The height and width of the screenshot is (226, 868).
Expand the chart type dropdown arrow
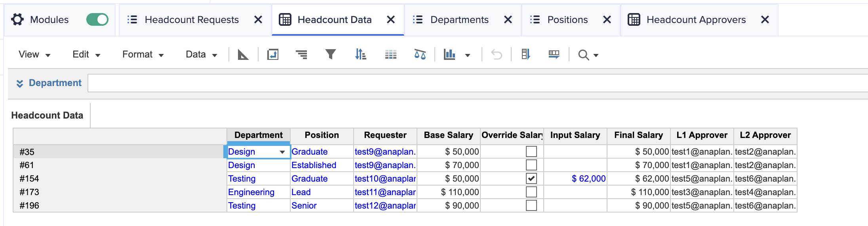pyautogui.click(x=468, y=55)
